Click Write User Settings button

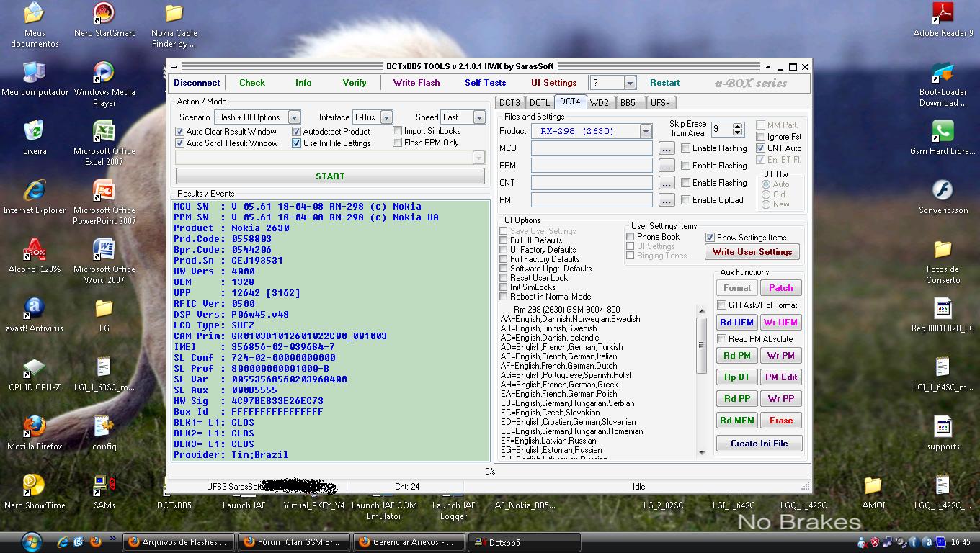click(x=752, y=252)
